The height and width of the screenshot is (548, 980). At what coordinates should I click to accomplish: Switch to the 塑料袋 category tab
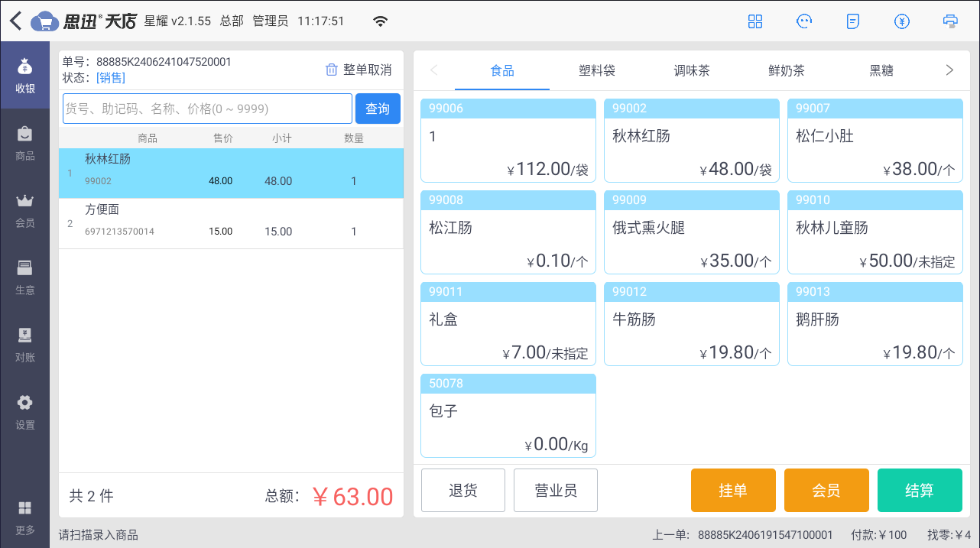pyautogui.click(x=597, y=70)
